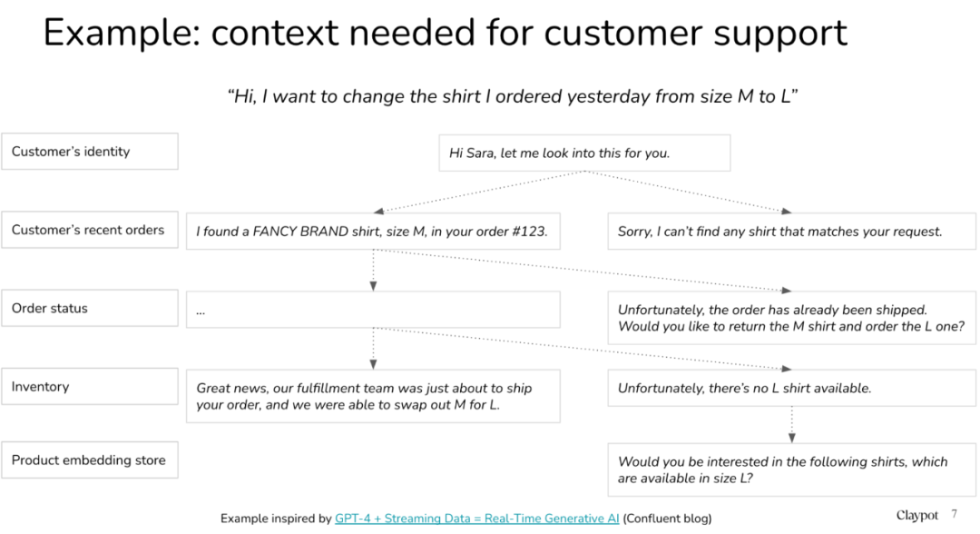Click the 'Would you be interested' suggestion box
Image resolution: width=980 pixels, height=534 pixels.
(x=792, y=470)
